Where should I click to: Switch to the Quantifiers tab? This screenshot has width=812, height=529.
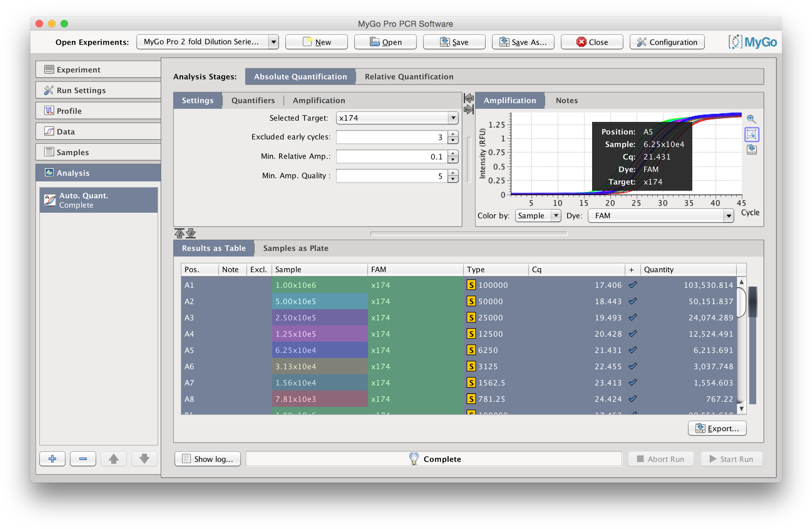point(253,100)
